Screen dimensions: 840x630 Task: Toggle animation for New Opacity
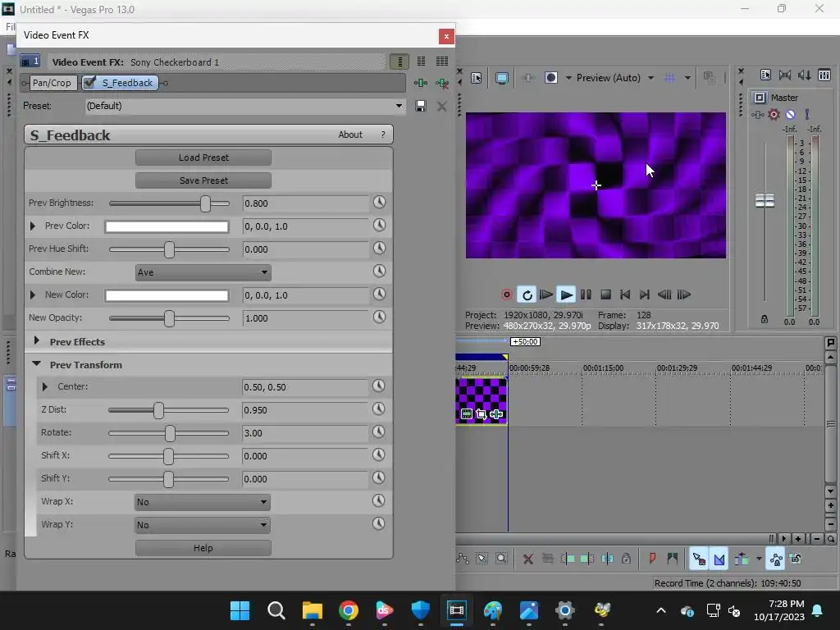click(379, 317)
